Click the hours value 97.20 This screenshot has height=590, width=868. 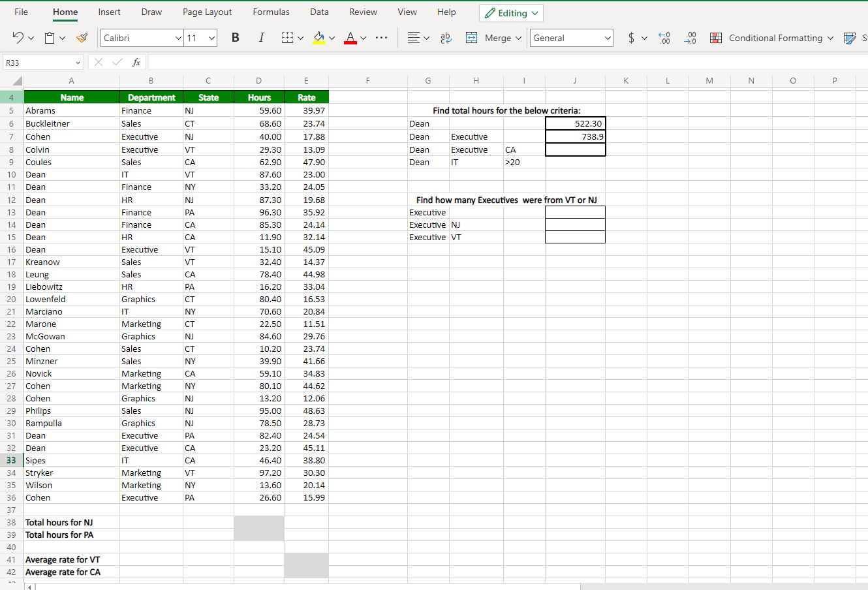pyautogui.click(x=259, y=473)
